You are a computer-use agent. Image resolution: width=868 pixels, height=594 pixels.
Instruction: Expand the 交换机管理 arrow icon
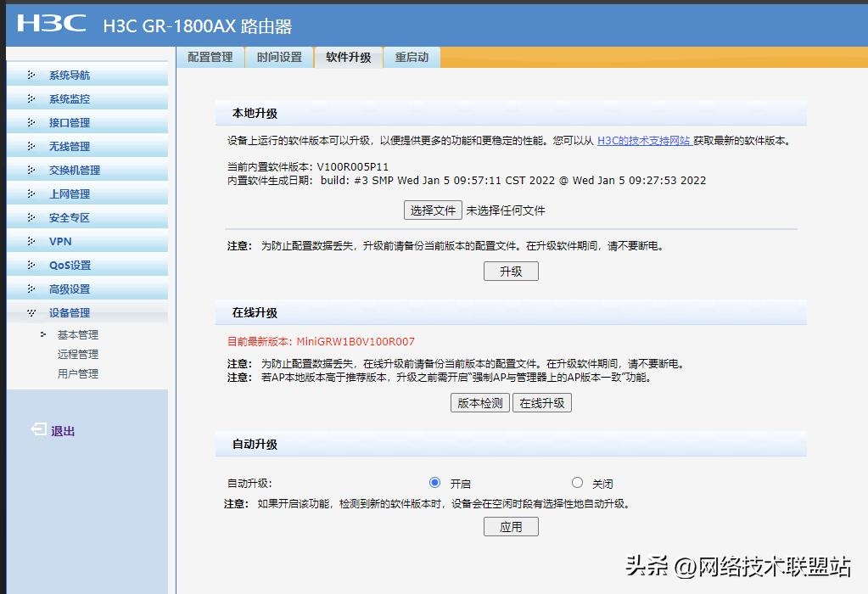(x=31, y=170)
